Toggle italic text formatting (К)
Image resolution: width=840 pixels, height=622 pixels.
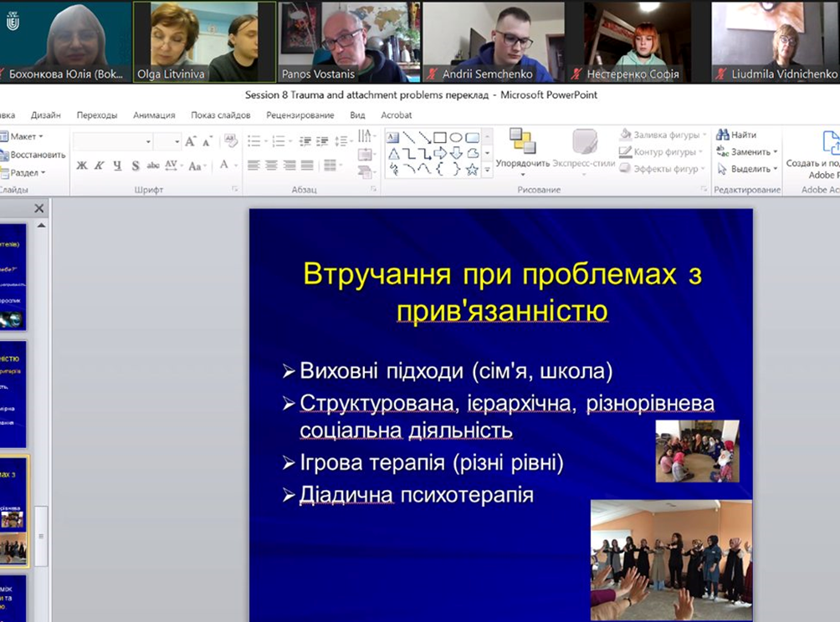100,166
